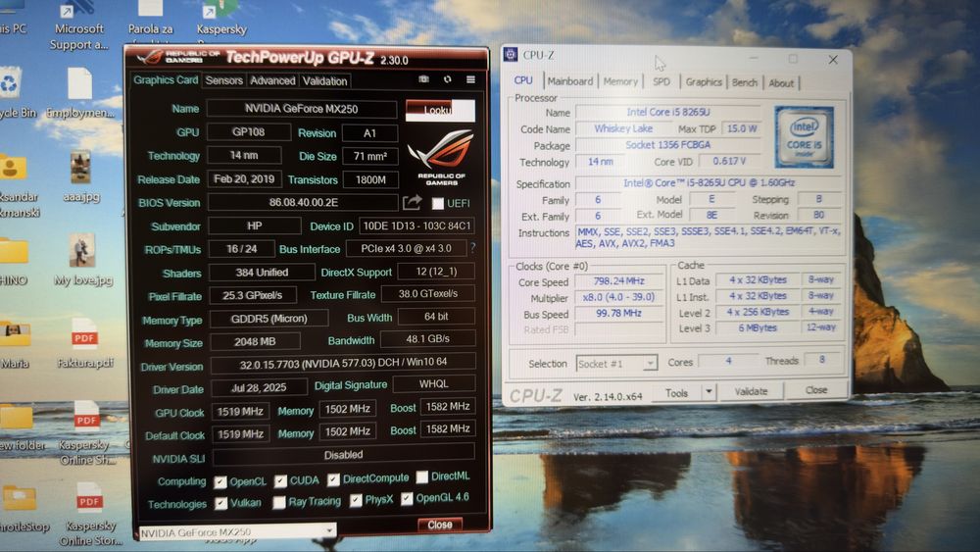Click the Bus Interface question mark

pyautogui.click(x=472, y=248)
